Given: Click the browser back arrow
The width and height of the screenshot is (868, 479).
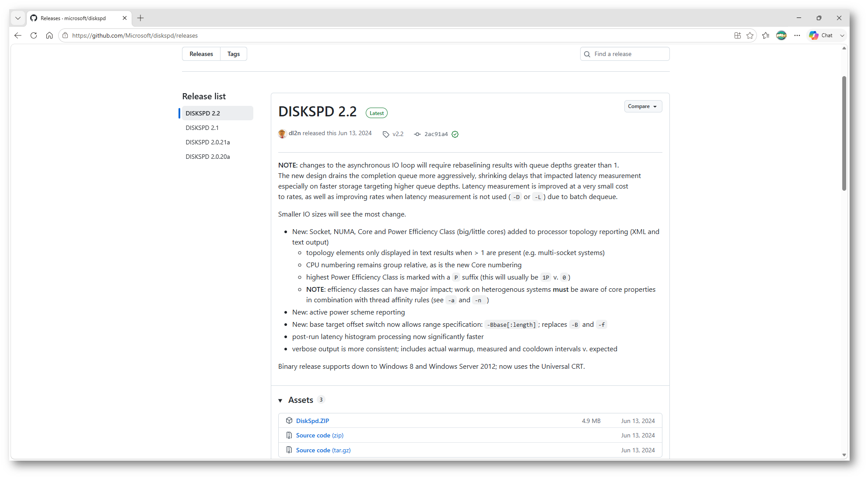Looking at the screenshot, I should coord(18,35).
